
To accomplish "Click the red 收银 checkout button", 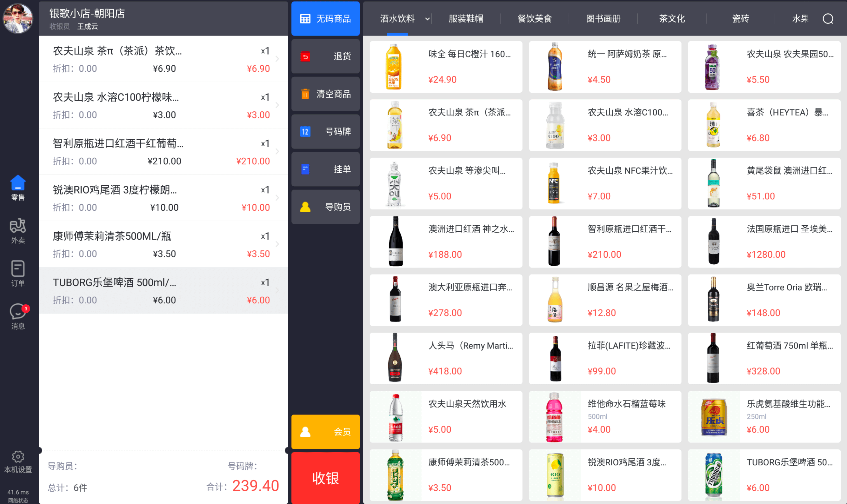I will pyautogui.click(x=325, y=478).
